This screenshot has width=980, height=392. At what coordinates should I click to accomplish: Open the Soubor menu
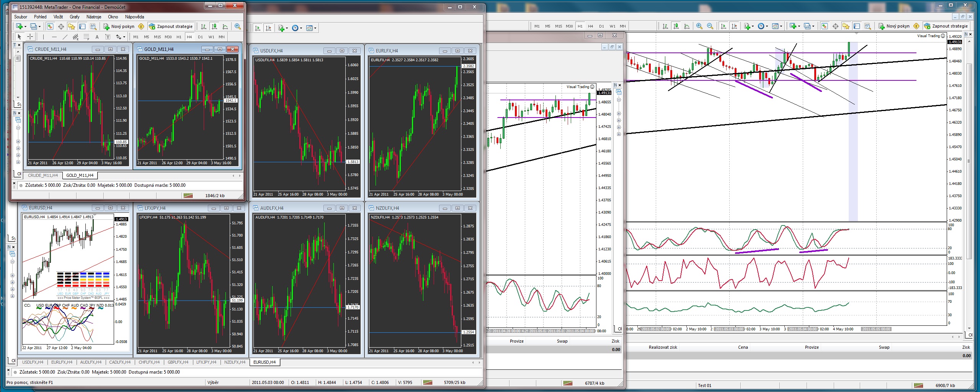point(21,17)
